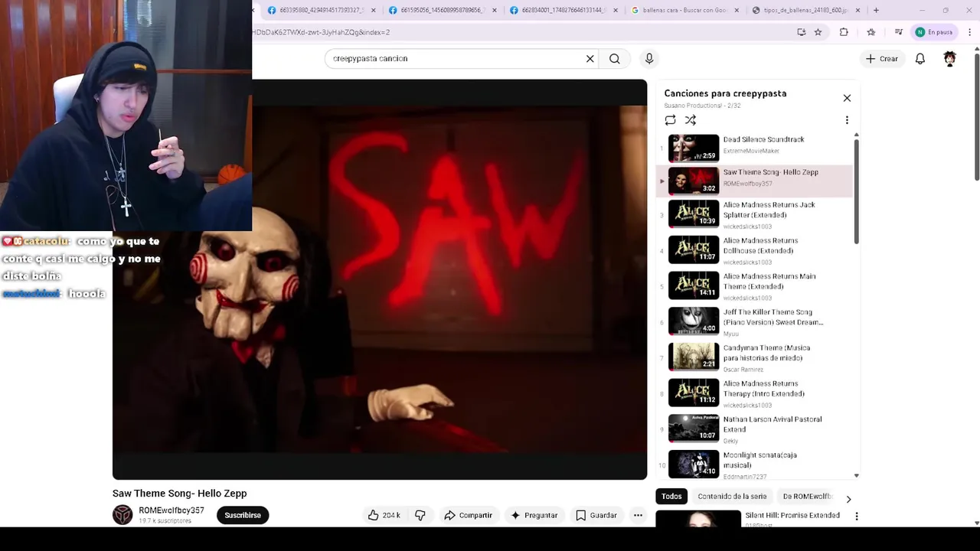
Task: Close the Canciones para creepypasta playlist panel
Action: (x=847, y=98)
